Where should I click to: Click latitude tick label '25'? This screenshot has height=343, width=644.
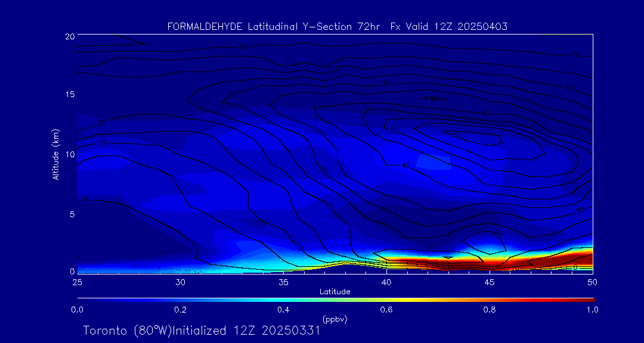tap(77, 282)
